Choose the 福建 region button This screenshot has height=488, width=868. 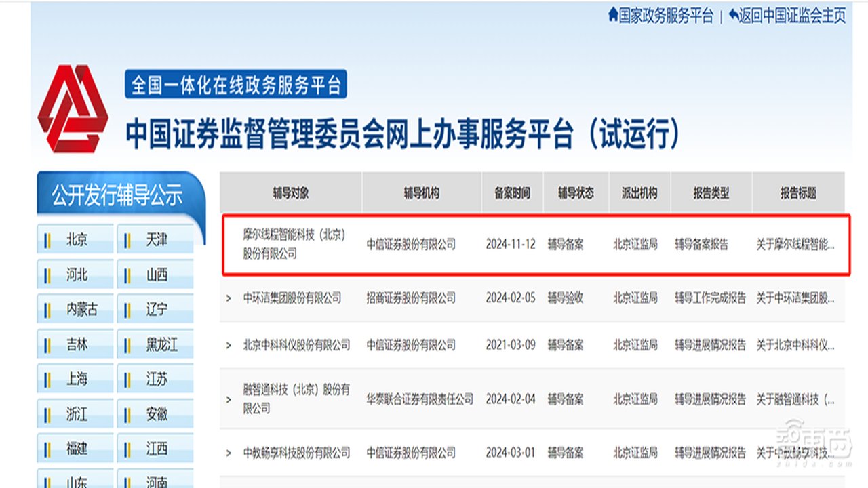click(x=76, y=449)
